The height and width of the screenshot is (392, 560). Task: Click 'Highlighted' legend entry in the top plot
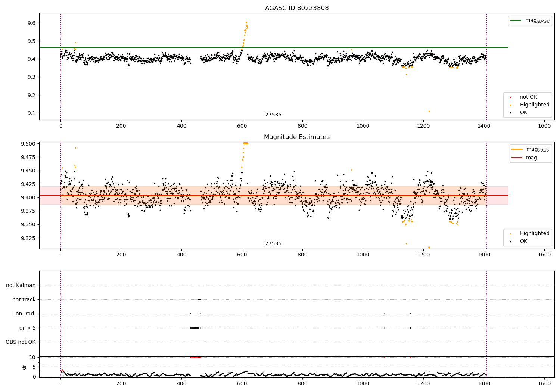coord(530,105)
